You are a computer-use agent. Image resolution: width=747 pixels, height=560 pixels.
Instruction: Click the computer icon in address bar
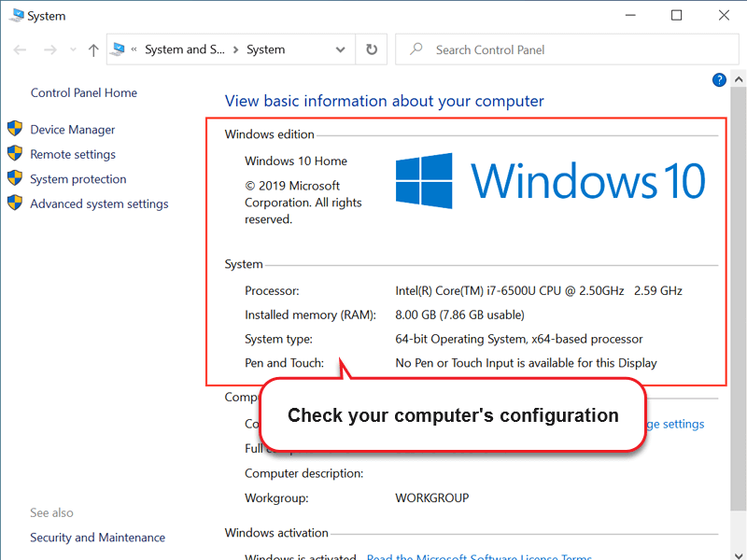[118, 49]
